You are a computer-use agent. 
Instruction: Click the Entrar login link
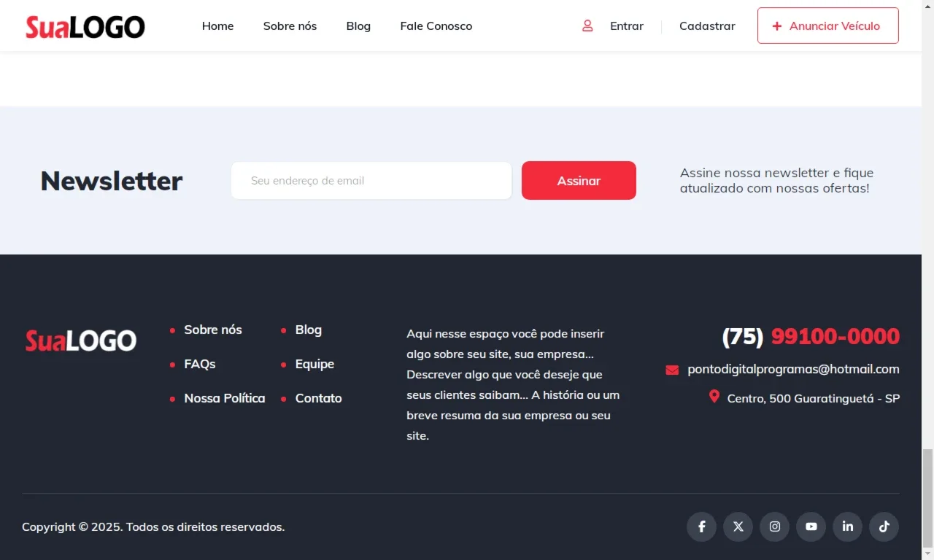click(x=627, y=26)
